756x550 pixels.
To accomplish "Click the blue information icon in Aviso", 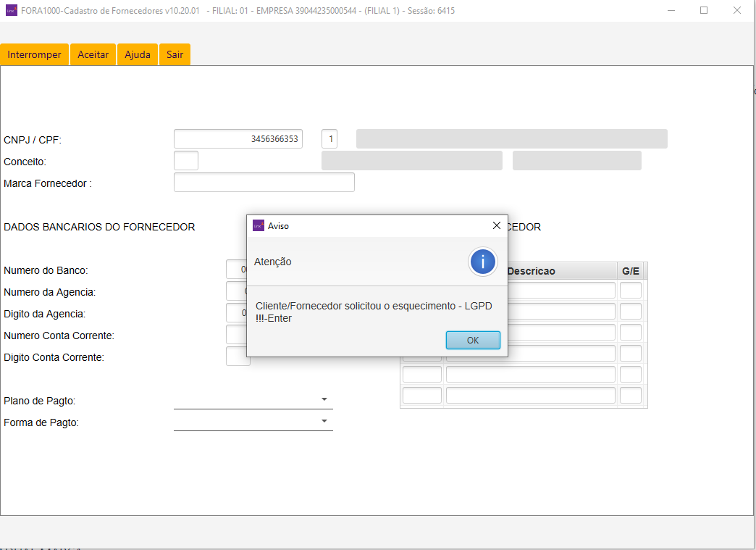I will 482,262.
